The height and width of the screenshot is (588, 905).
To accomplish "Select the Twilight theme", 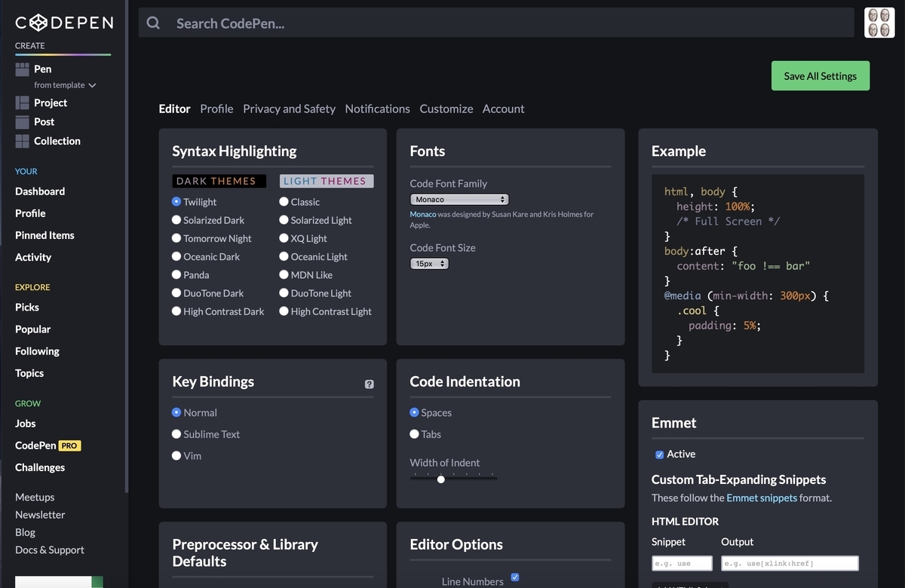I will pyautogui.click(x=176, y=201).
